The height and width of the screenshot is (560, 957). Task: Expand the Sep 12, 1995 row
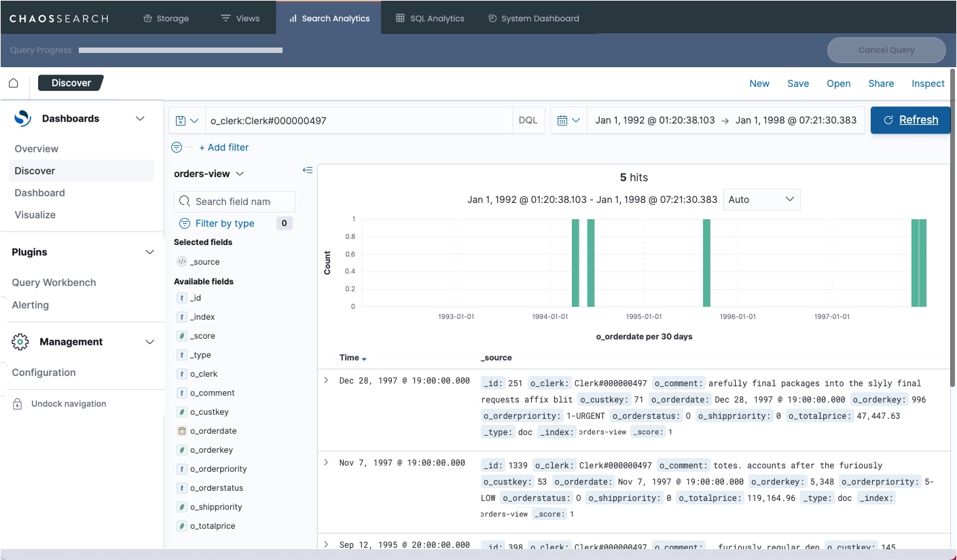[x=327, y=544]
